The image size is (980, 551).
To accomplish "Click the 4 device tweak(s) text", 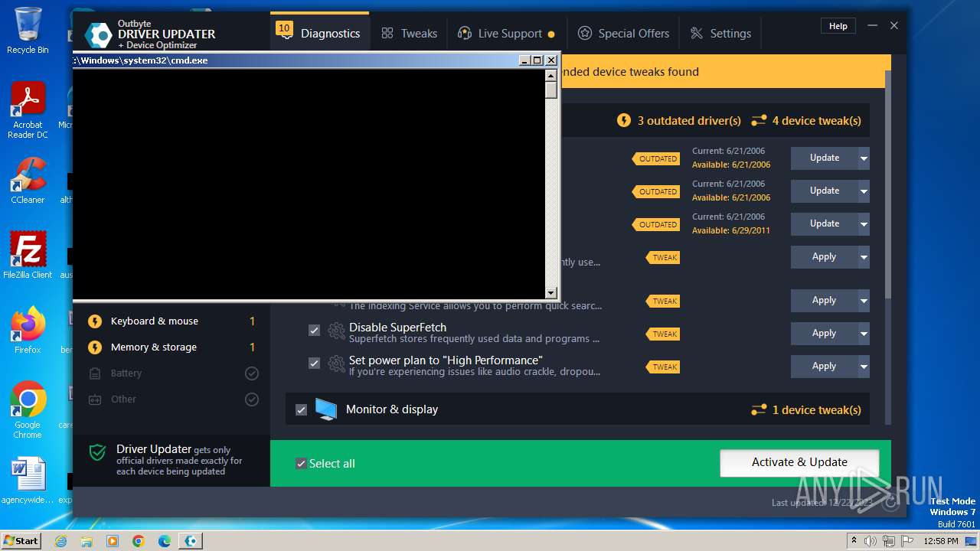I will (816, 121).
